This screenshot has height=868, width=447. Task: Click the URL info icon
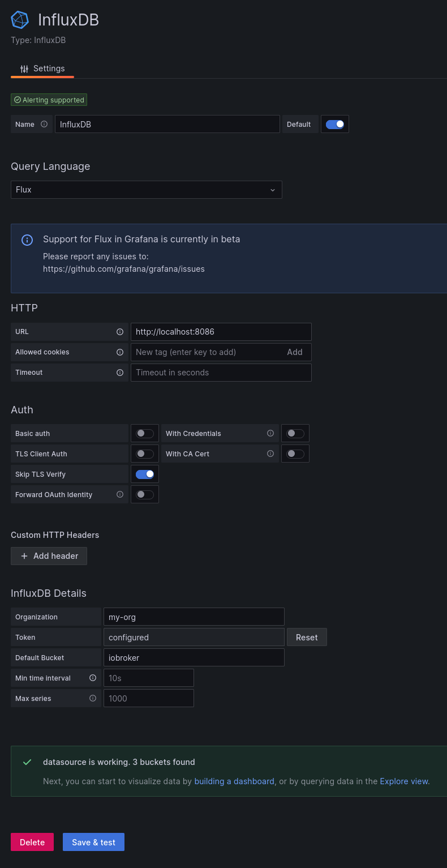coord(120,332)
